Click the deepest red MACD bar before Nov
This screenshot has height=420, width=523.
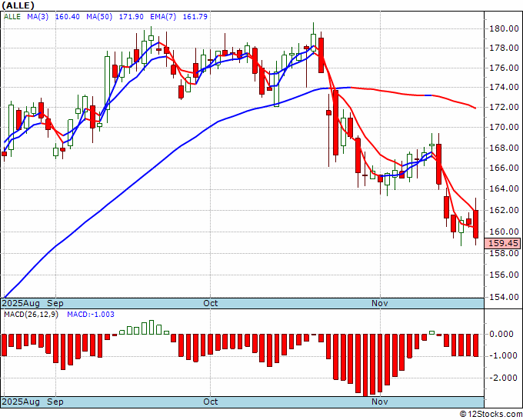click(365, 365)
